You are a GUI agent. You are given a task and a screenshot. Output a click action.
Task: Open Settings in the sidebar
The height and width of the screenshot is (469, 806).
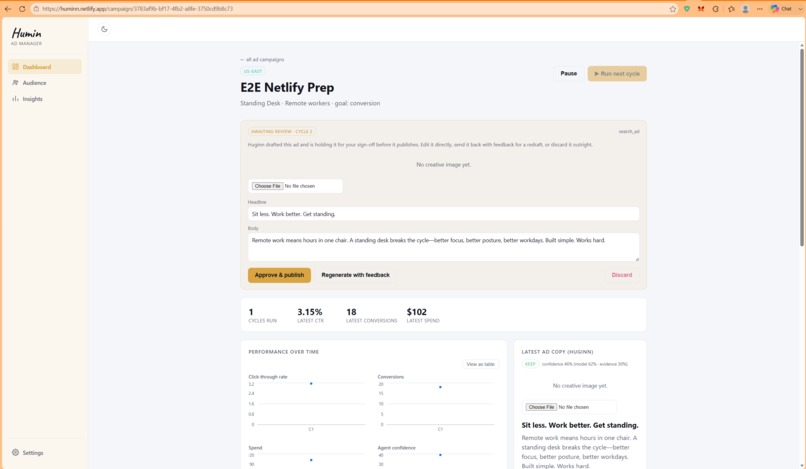point(45,453)
